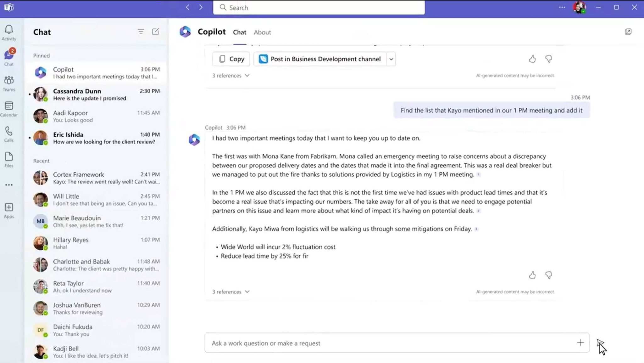Image resolution: width=644 pixels, height=363 pixels.
Task: Open the profile picture menu
Action: pyautogui.click(x=579, y=7)
